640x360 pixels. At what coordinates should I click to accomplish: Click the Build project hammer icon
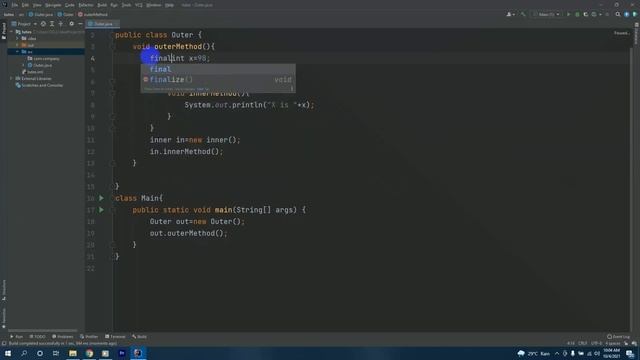(x=523, y=14)
